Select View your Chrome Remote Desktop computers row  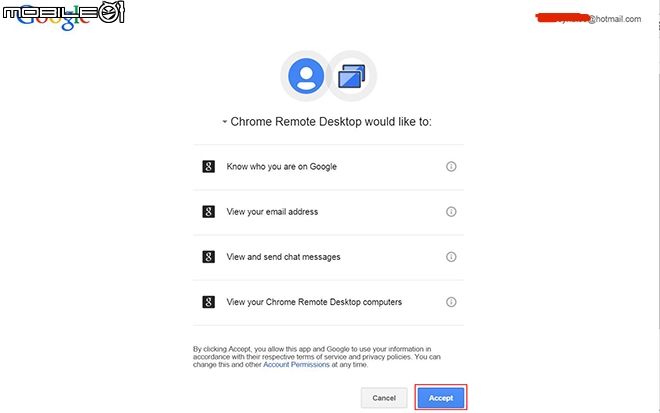point(328,302)
